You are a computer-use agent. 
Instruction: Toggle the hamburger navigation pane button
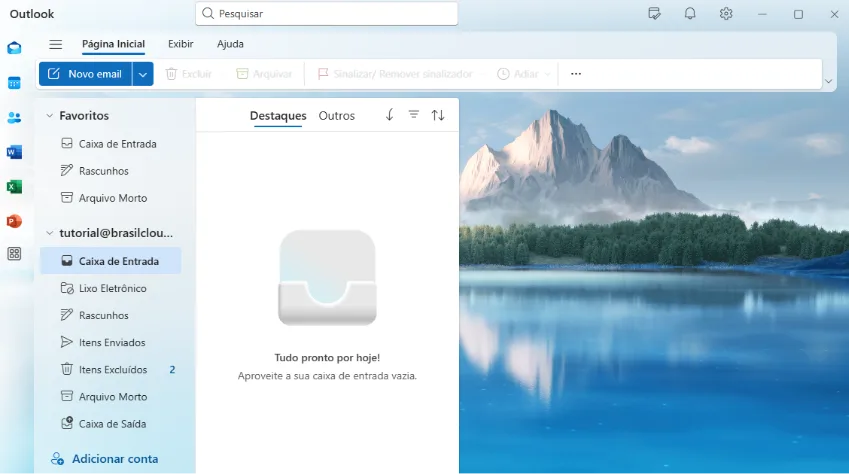click(x=56, y=44)
